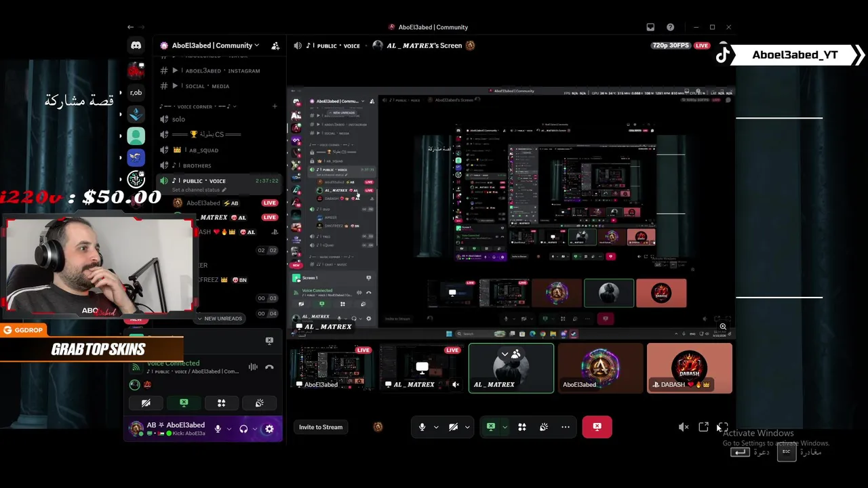
Task: Toggle deafen headphones in the user panel
Action: tap(243, 429)
